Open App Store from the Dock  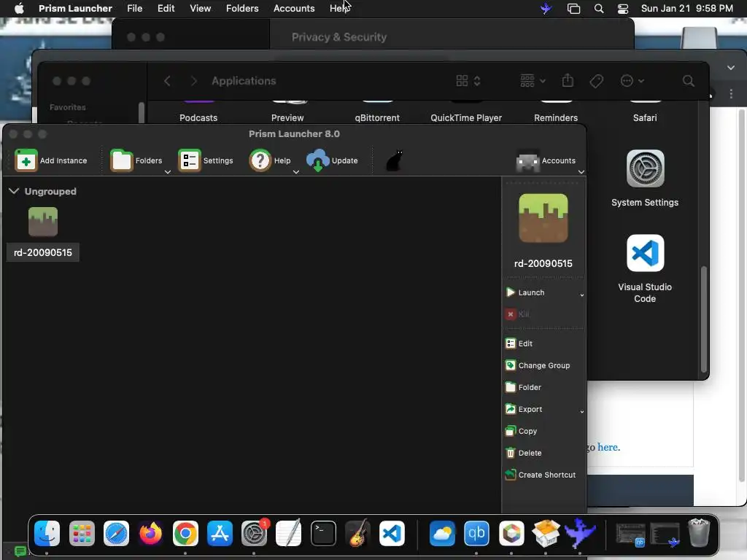pos(220,533)
